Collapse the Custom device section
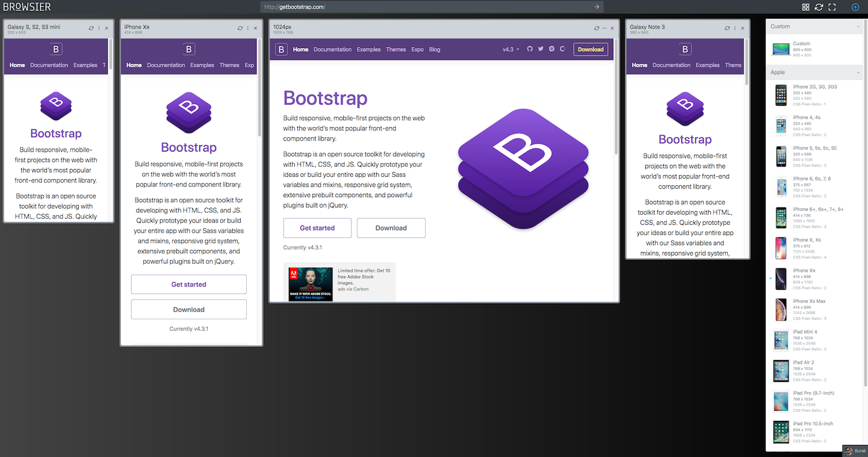The image size is (868, 457). click(858, 26)
